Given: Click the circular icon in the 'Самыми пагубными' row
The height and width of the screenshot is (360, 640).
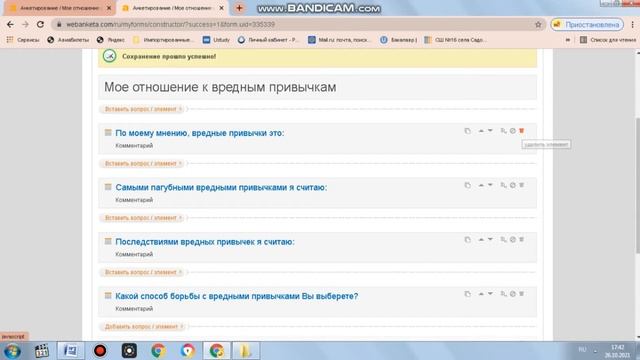Looking at the screenshot, I should 513,185.
